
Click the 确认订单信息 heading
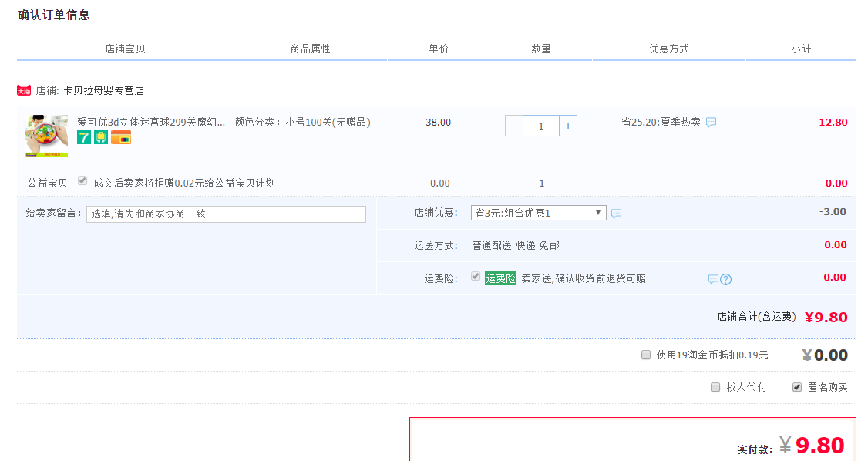pyautogui.click(x=54, y=15)
